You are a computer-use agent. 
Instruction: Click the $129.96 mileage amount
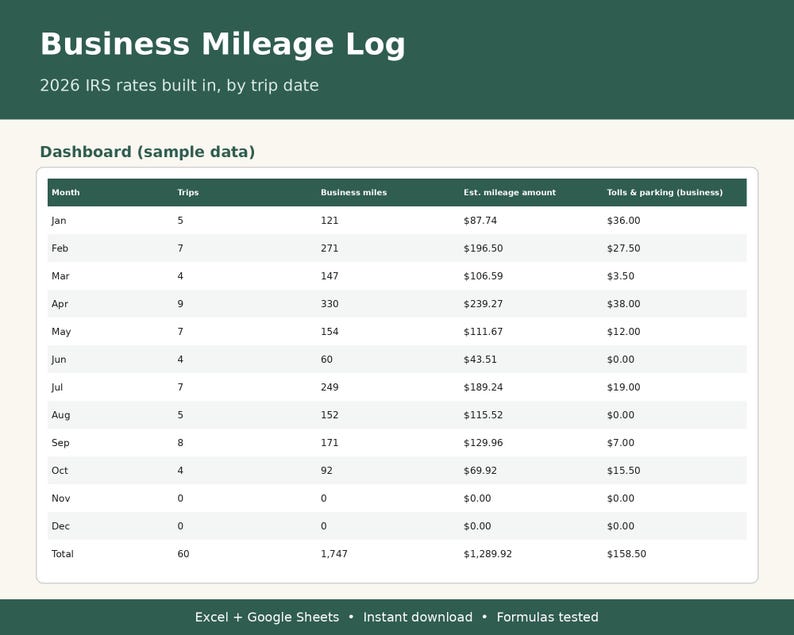pos(483,443)
